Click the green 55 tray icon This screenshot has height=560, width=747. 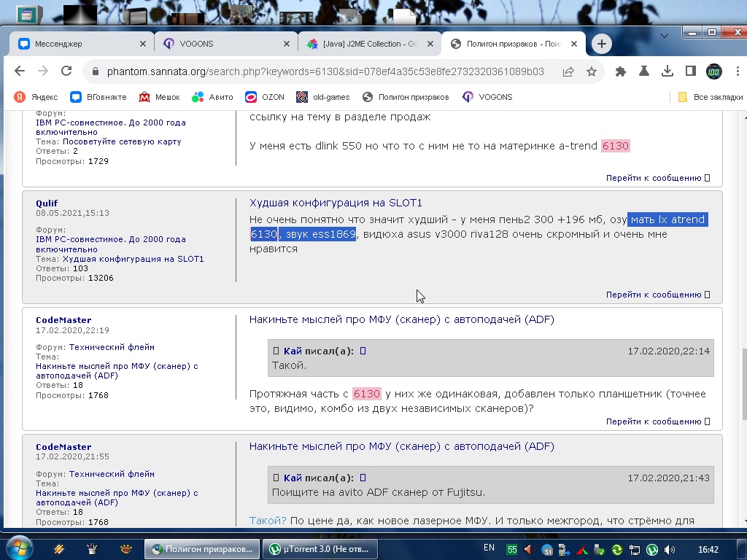511,550
